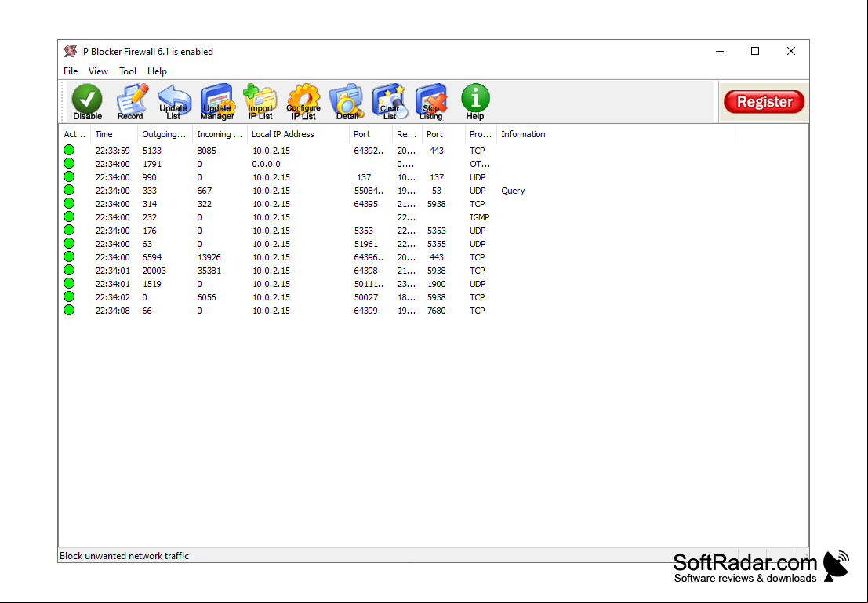Click the green dot for outgoing 176 row

click(69, 230)
